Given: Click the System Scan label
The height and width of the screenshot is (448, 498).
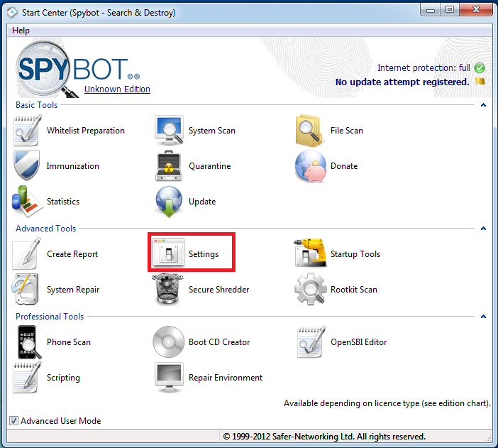Looking at the screenshot, I should pyautogui.click(x=212, y=131).
